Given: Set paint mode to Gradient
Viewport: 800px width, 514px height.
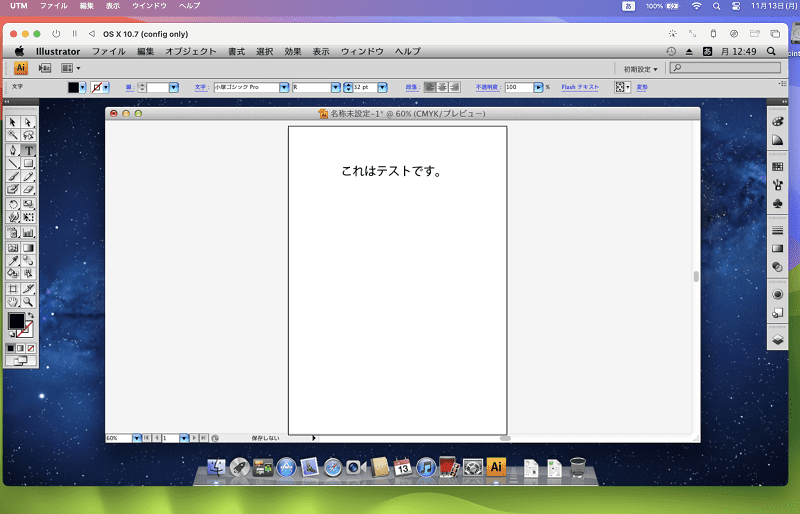Looking at the screenshot, I should tap(20, 348).
